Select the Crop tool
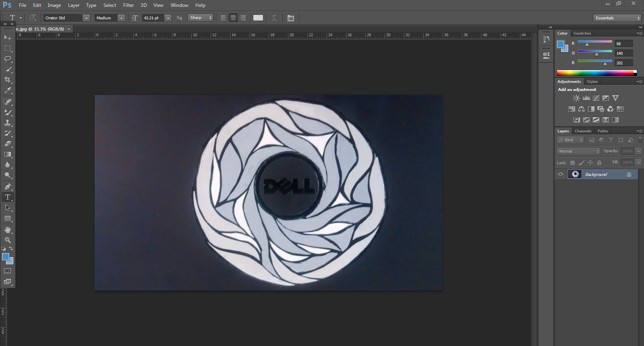Screen dimensions: 644x346 [8, 80]
